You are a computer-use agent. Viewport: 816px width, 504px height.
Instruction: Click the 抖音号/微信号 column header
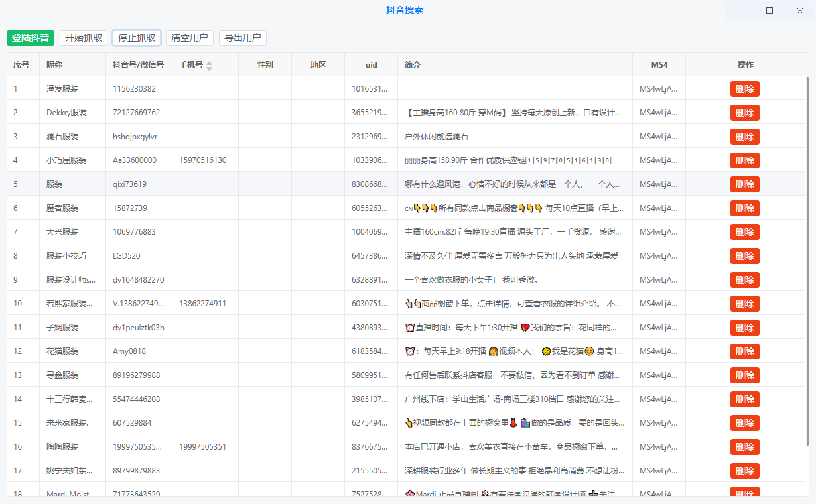(x=139, y=65)
